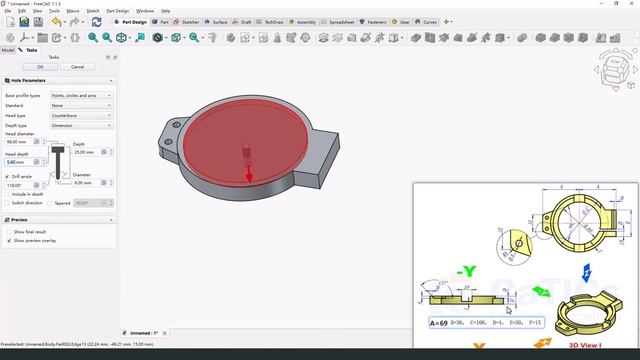640x360 pixels.
Task: Increase Head diameter with spinner arrows
Action: (44, 142)
